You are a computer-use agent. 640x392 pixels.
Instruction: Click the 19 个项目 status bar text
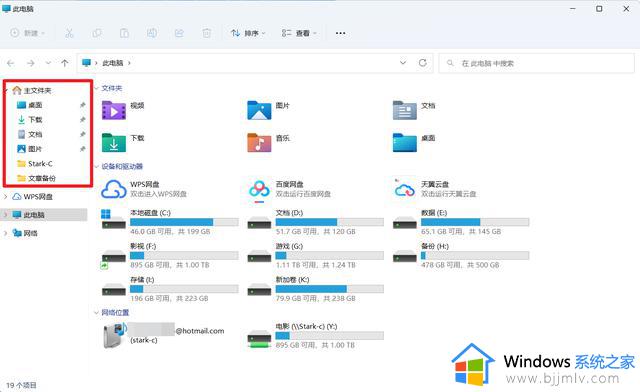[21, 385]
